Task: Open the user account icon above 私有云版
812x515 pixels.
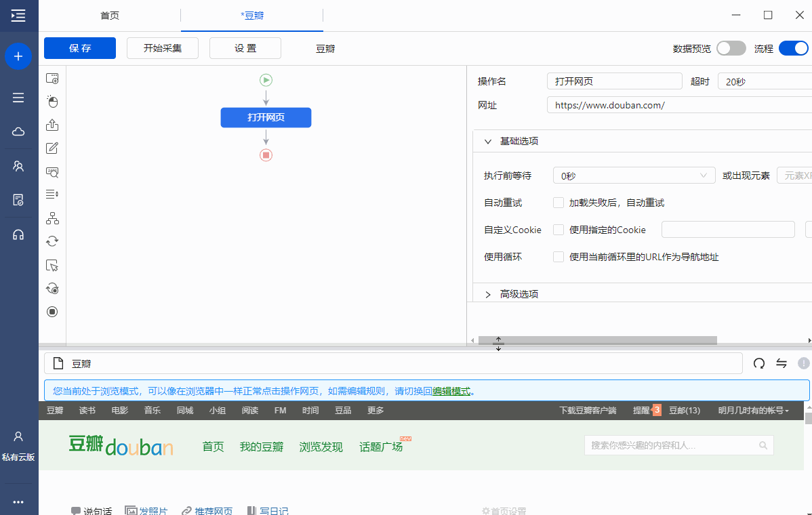Action: [x=18, y=436]
